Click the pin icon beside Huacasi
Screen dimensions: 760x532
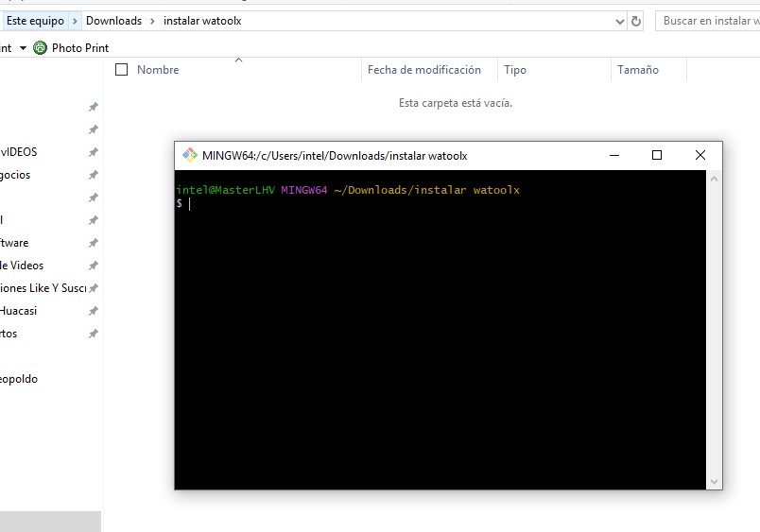click(x=93, y=311)
